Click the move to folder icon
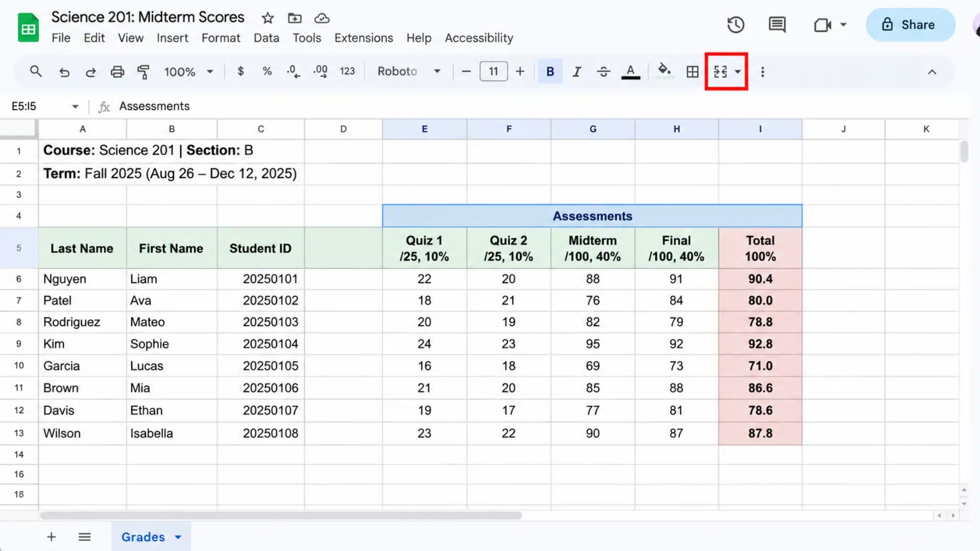980x551 pixels. [x=295, y=18]
